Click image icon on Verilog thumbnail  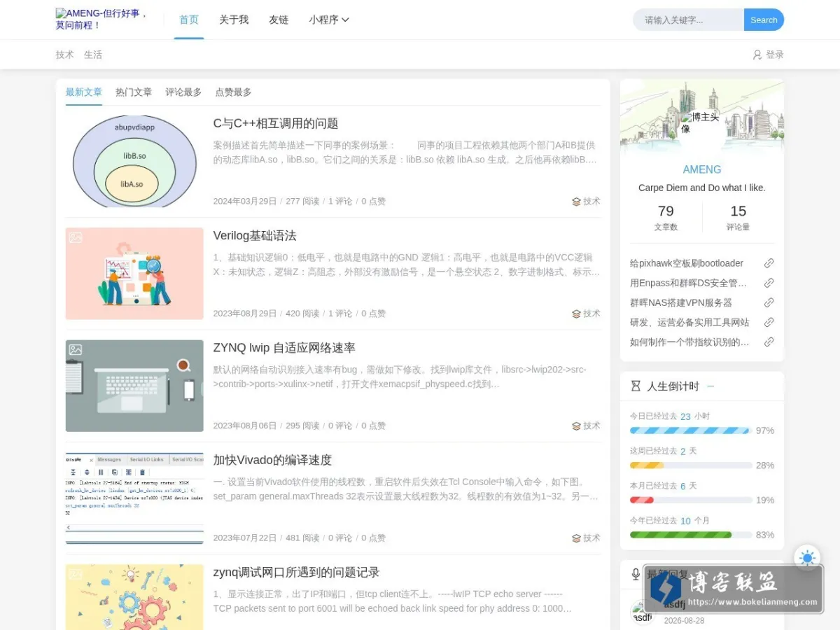(76, 237)
